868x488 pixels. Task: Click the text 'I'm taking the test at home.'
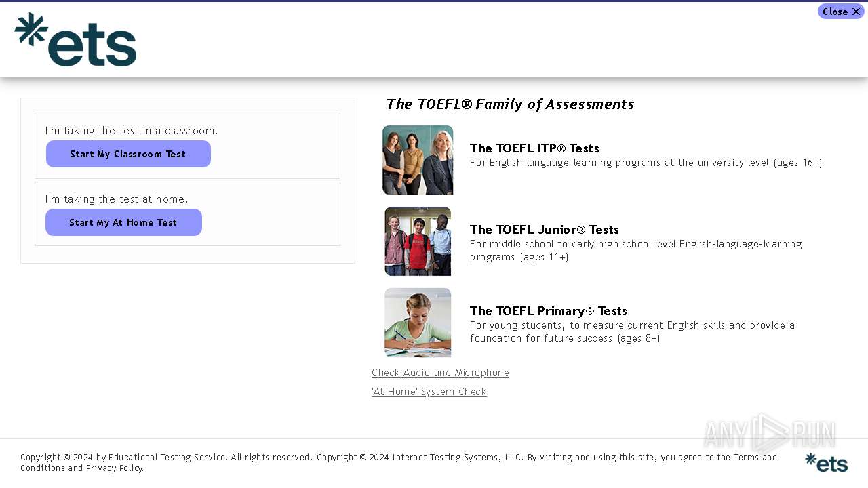[117, 199]
